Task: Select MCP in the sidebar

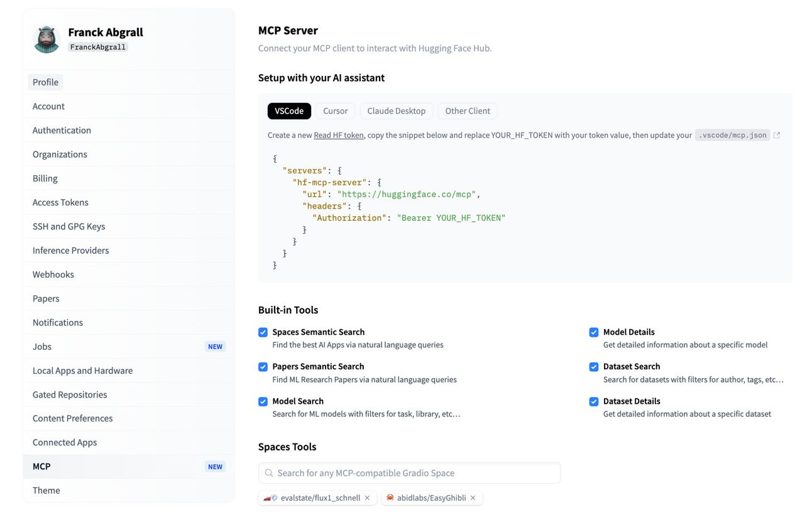Action: (129, 467)
